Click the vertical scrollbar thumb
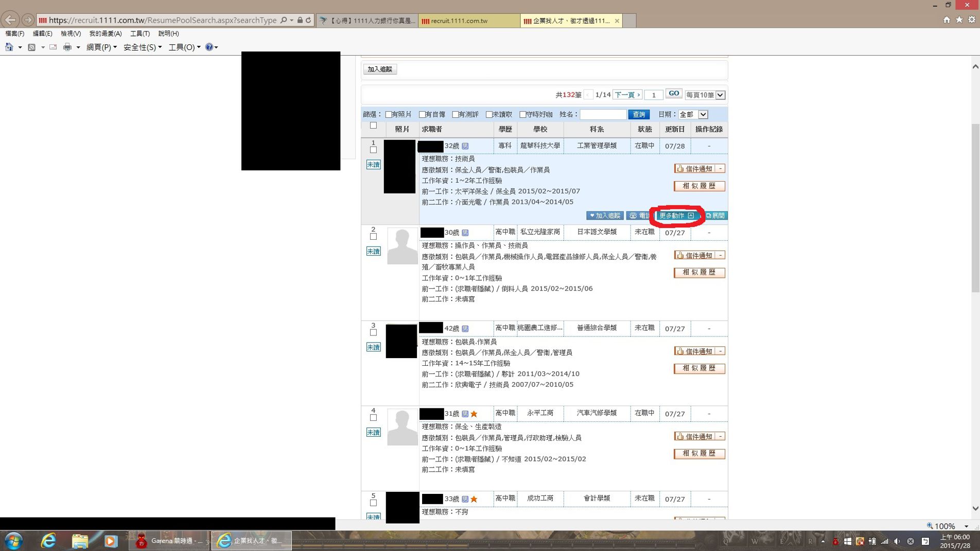Image resolution: width=980 pixels, height=551 pixels. (975, 208)
